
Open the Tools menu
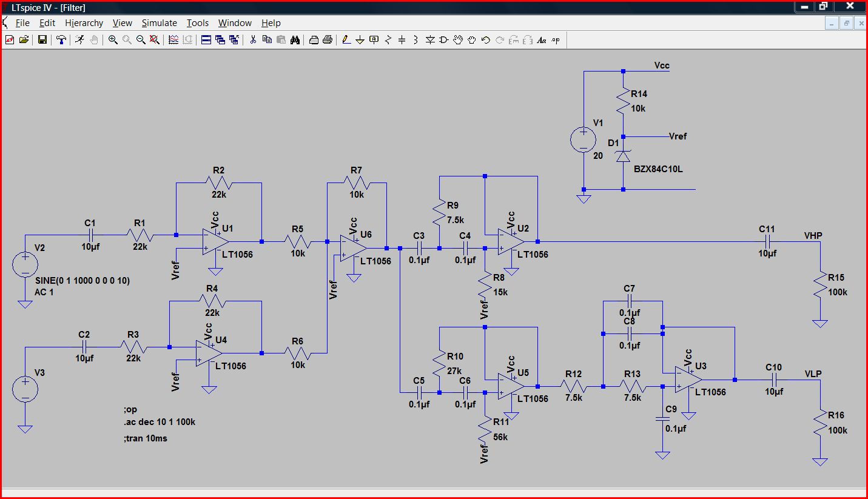coord(198,23)
